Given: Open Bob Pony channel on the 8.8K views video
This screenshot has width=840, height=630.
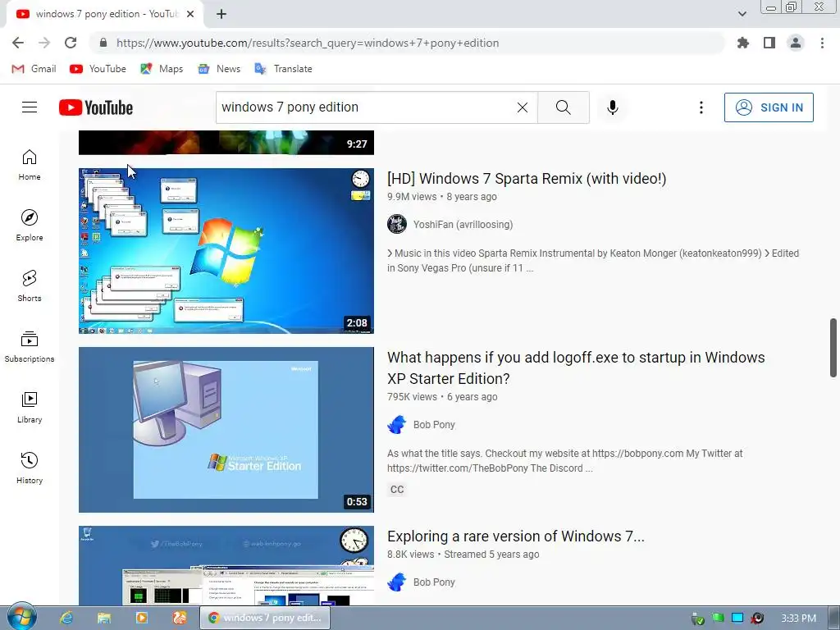Looking at the screenshot, I should coord(434,582).
